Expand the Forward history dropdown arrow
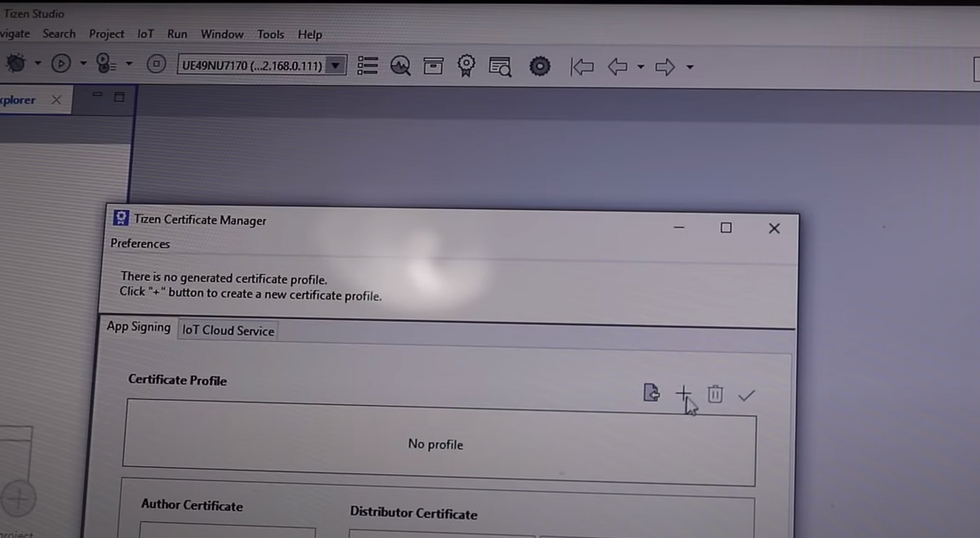980x538 pixels. pos(690,66)
